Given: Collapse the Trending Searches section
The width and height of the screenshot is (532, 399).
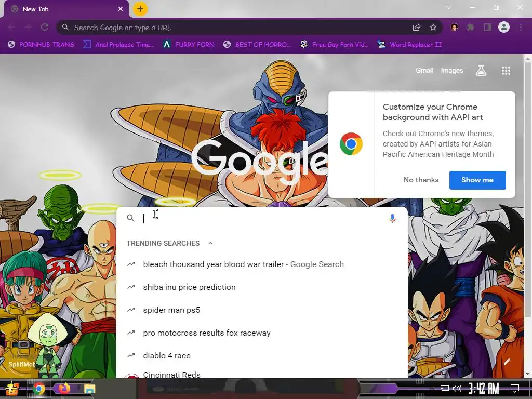Looking at the screenshot, I should point(210,243).
